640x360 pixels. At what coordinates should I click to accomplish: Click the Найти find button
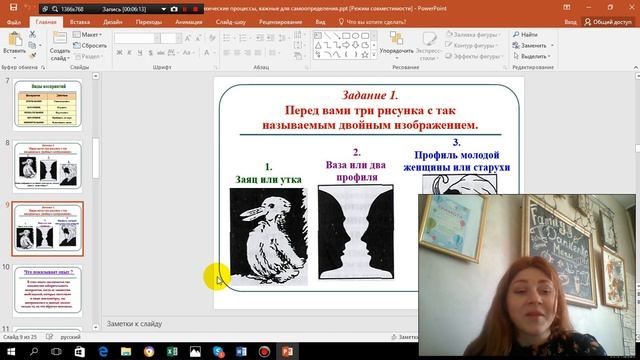click(525, 35)
